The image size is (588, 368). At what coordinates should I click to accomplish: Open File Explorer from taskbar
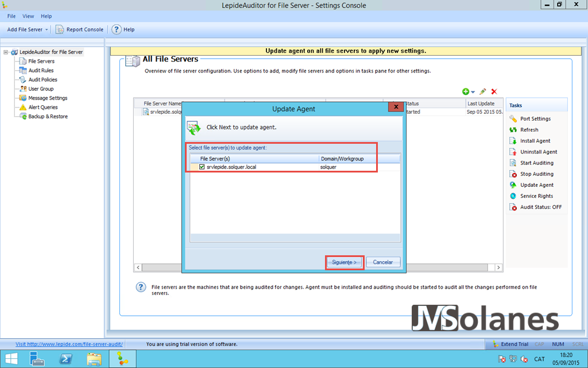tap(94, 359)
